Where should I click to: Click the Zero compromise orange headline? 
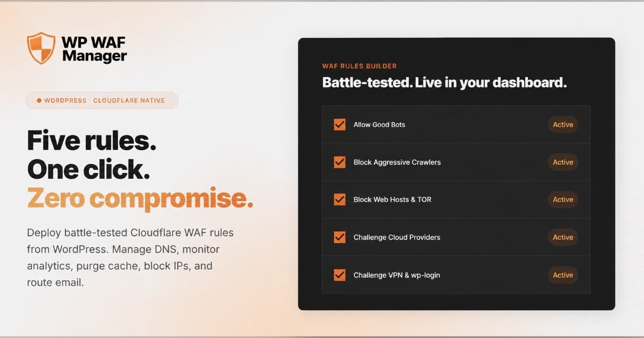click(140, 199)
